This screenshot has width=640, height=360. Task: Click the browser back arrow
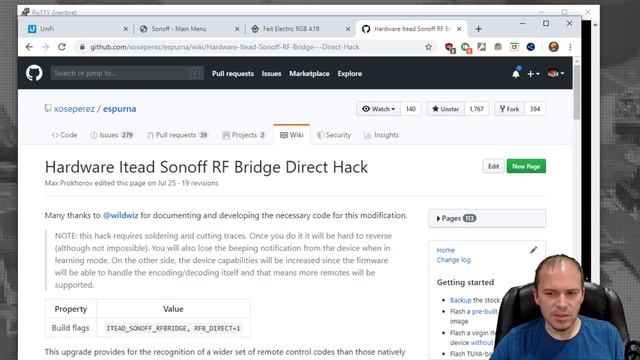[x=29, y=47]
